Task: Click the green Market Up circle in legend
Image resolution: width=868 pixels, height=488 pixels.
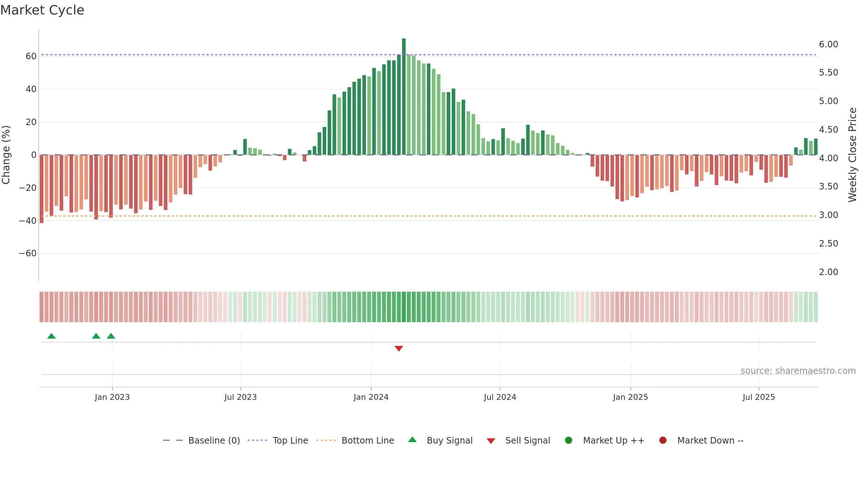Action: (569, 440)
